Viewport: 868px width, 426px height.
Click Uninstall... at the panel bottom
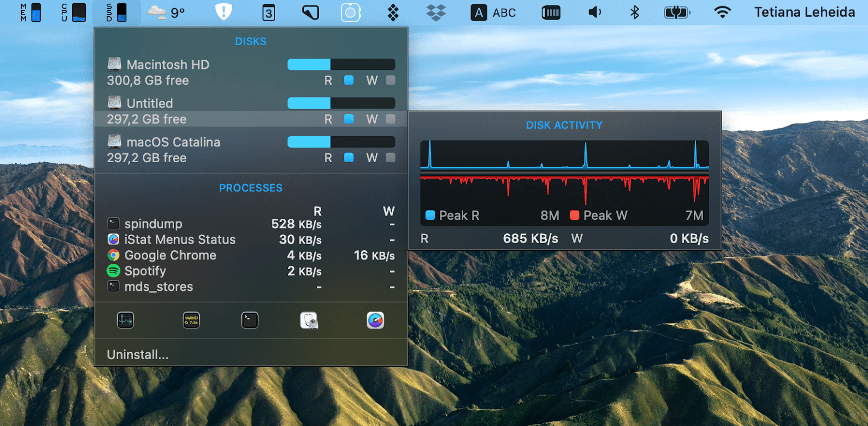138,354
